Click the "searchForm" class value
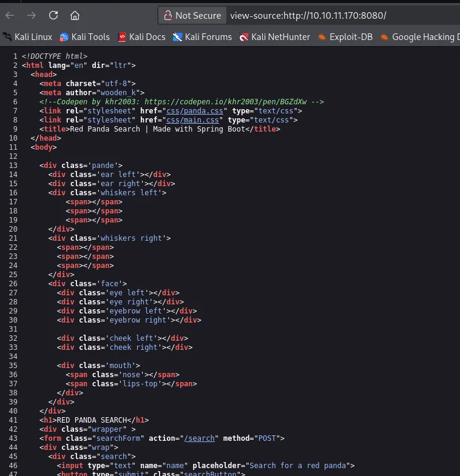The height and width of the screenshot is (476, 460). click(x=118, y=438)
